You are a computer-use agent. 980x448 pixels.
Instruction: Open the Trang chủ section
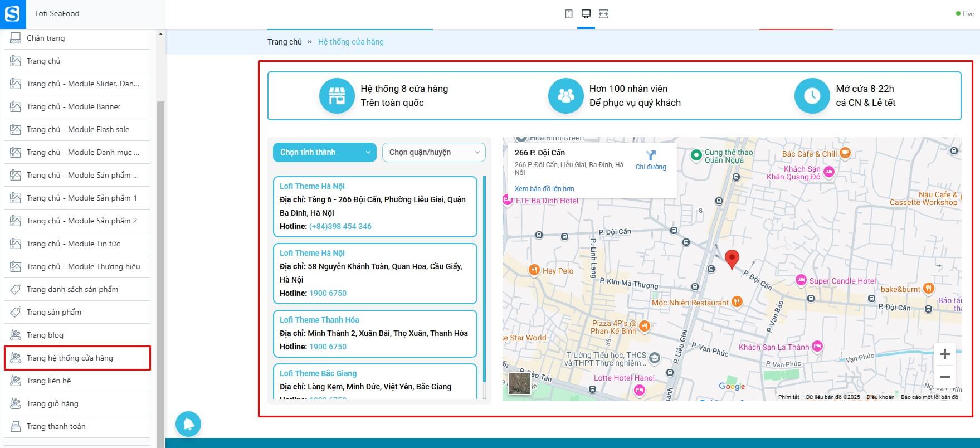click(77, 61)
